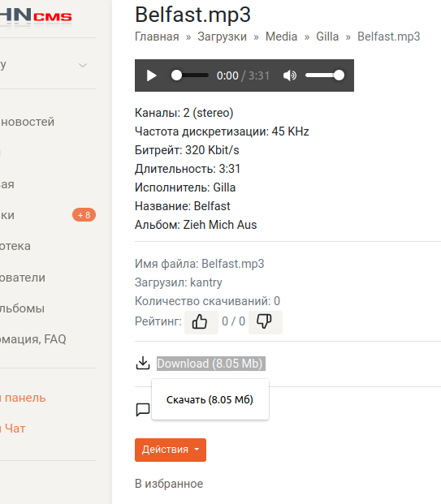
Task: Open the Gilla breadcrumb folder
Action: 327,37
